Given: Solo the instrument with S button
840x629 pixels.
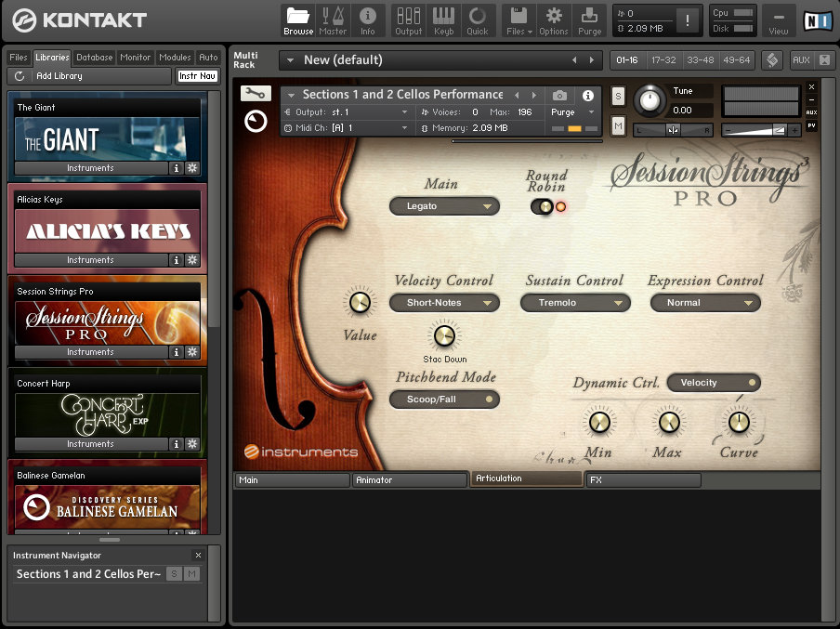Looking at the screenshot, I should (618, 97).
